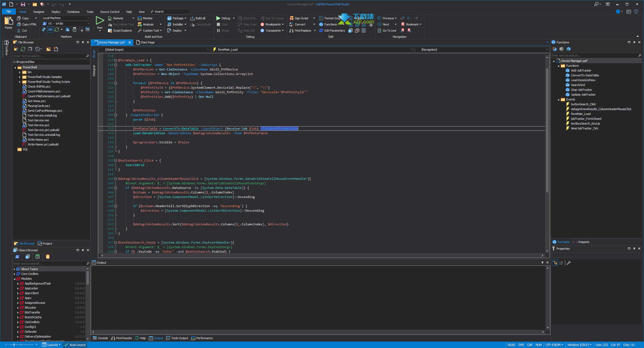Viewport: 644px width, 348px height.
Task: Toggle the Auto Layout option in status bar
Action: (x=75, y=345)
